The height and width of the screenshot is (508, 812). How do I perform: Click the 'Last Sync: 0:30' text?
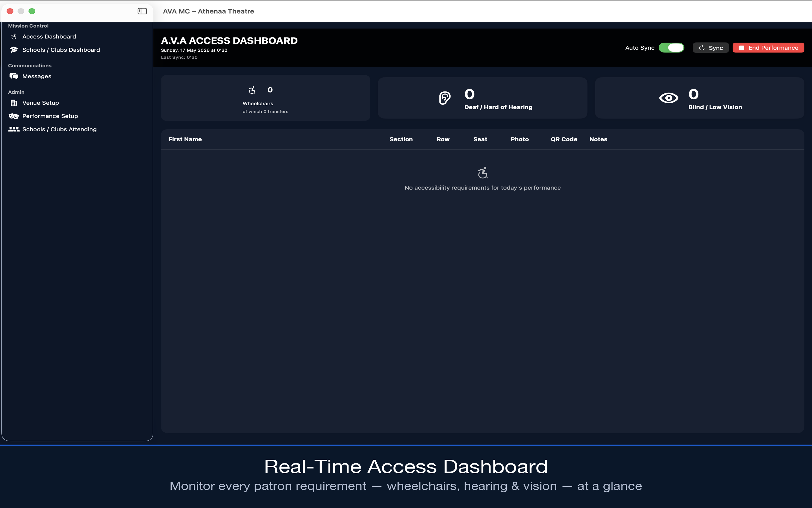[x=179, y=58]
